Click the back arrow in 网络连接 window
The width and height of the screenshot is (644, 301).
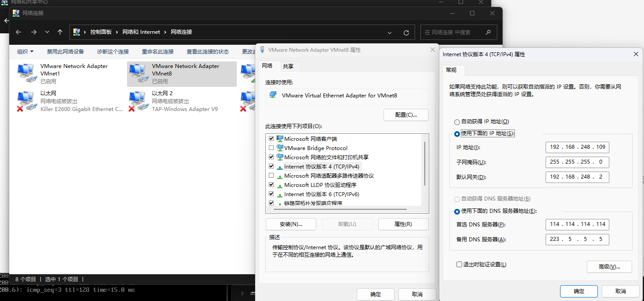pos(18,32)
